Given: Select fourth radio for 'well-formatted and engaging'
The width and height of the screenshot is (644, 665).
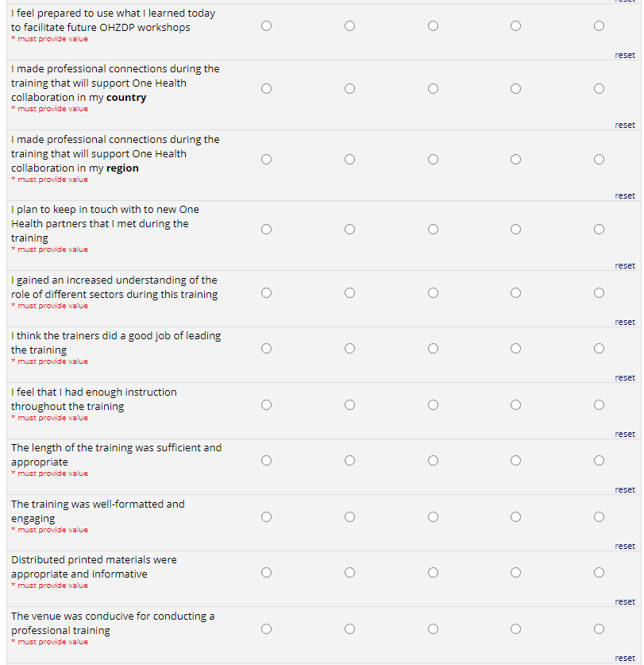Looking at the screenshot, I should (x=515, y=516).
